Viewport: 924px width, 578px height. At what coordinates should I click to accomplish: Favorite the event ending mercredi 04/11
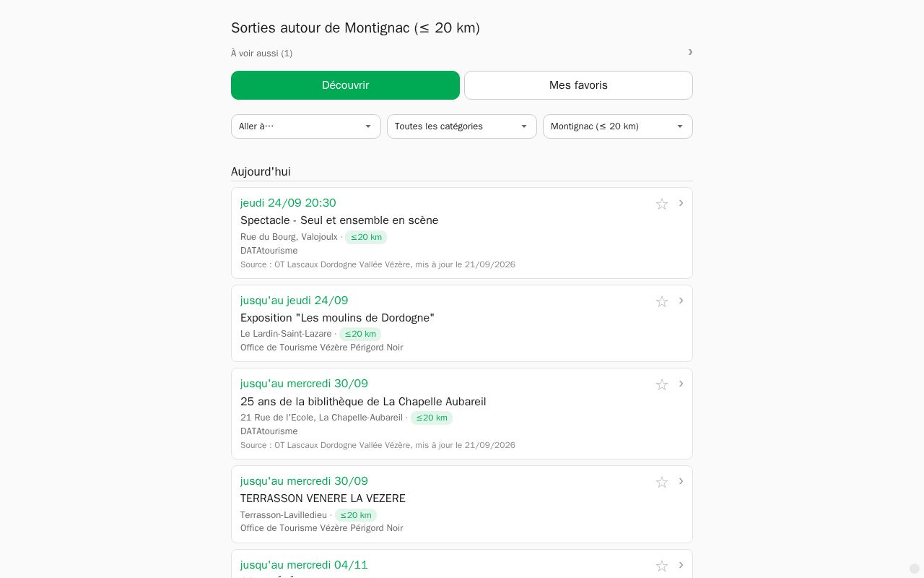(x=662, y=566)
